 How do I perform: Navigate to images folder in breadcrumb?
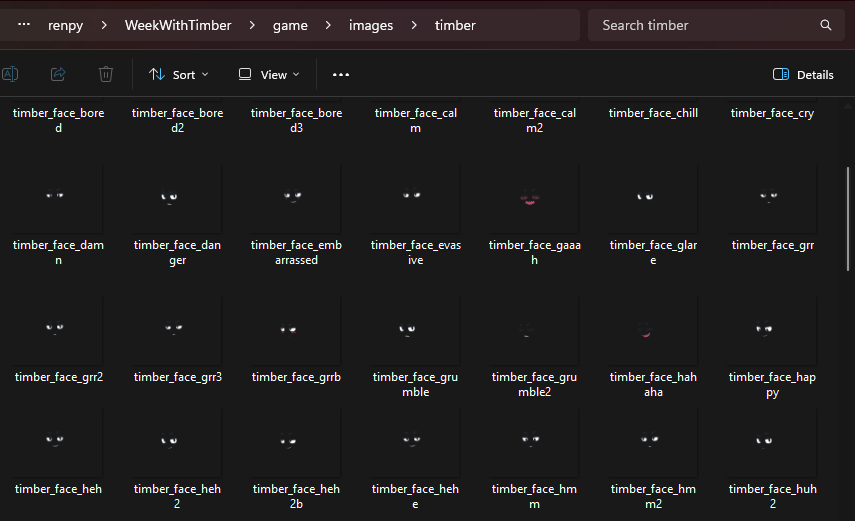point(371,25)
